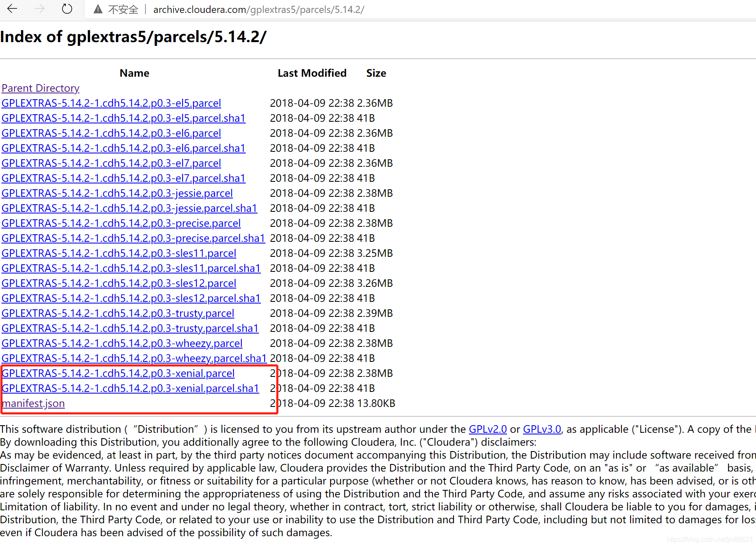Open the el6.parcel.sha1 link
This screenshot has height=547, width=756.
[123, 148]
